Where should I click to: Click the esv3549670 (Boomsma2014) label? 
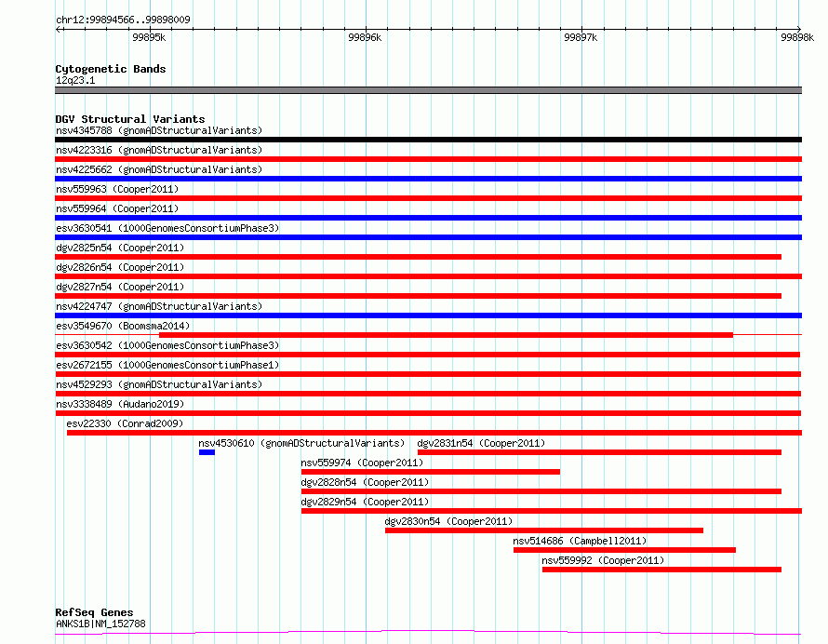(x=123, y=326)
